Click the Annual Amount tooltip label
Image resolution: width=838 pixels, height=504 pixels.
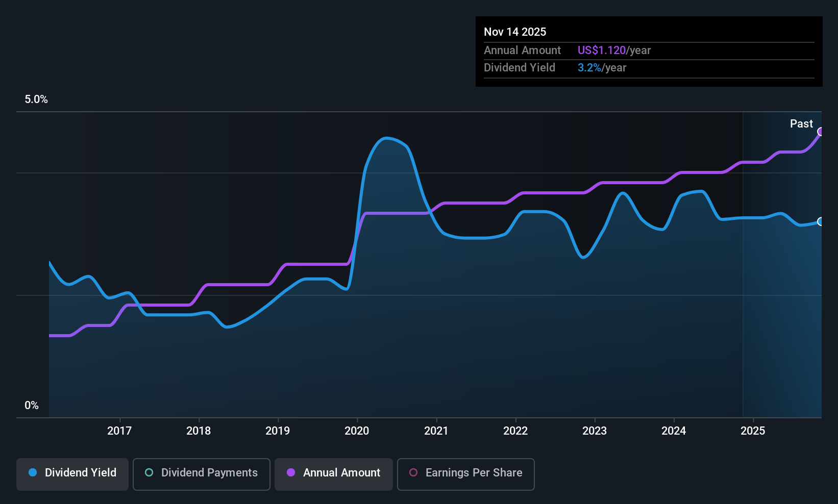522,50
